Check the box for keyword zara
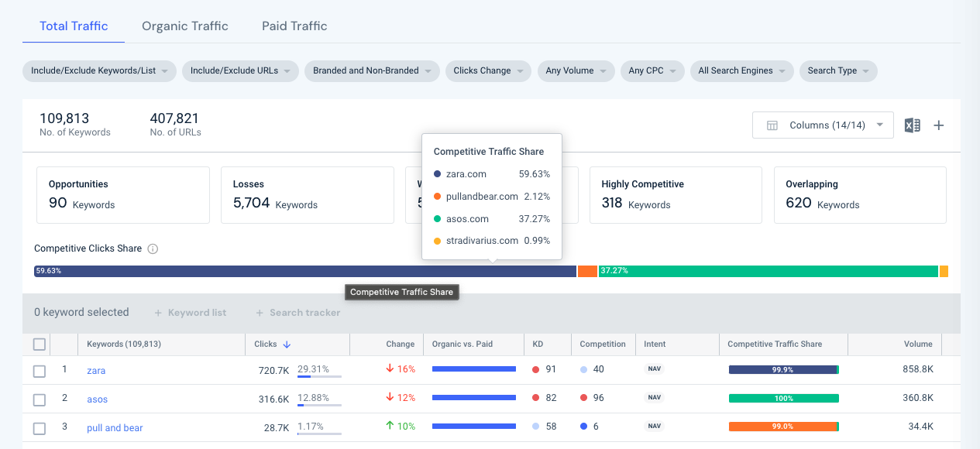Screen dimensions: 980x449 point(40,371)
